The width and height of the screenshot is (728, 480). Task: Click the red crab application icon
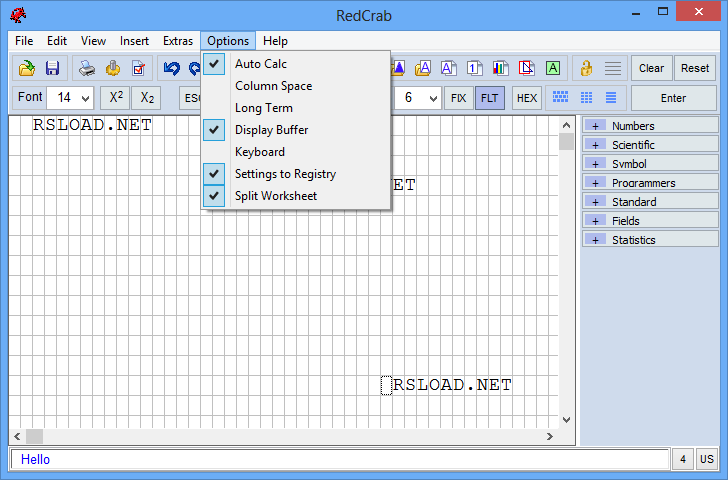pos(18,15)
